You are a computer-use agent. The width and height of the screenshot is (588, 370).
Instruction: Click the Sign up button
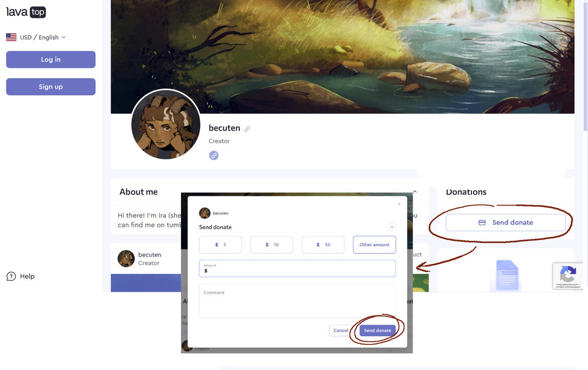pyautogui.click(x=51, y=86)
